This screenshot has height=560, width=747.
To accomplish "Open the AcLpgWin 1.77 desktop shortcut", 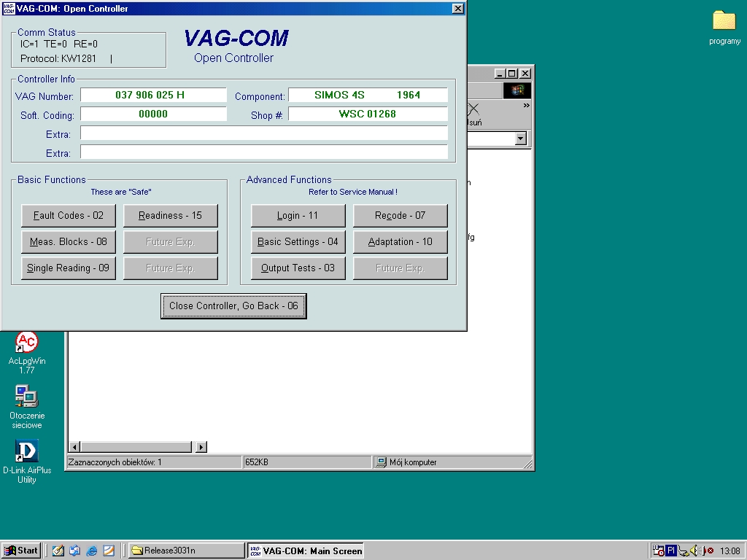I will [x=27, y=342].
